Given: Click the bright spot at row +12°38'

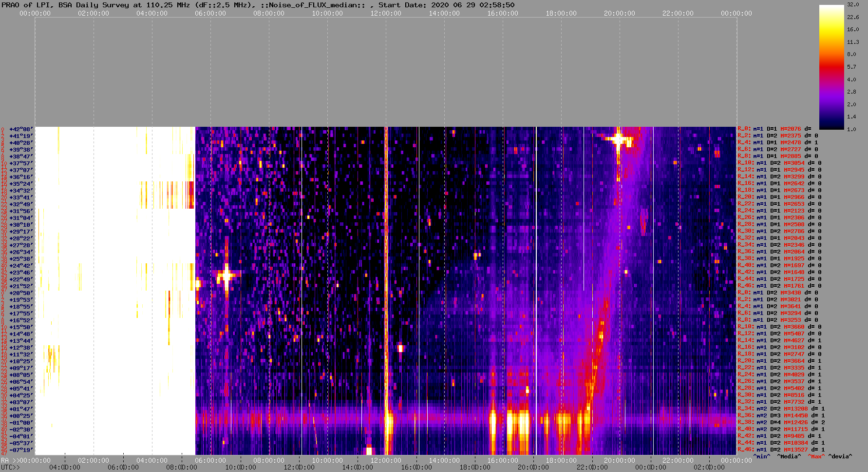Looking at the screenshot, I should [x=400, y=348].
